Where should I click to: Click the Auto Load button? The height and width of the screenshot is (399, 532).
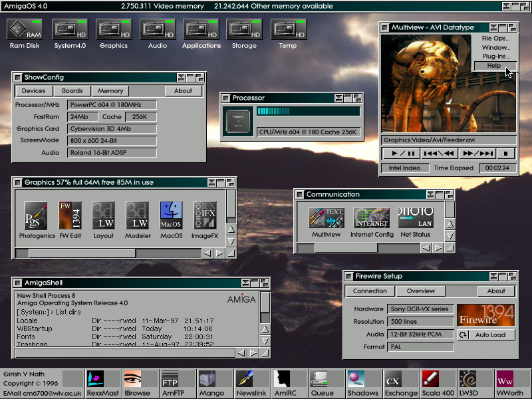[x=489, y=334]
